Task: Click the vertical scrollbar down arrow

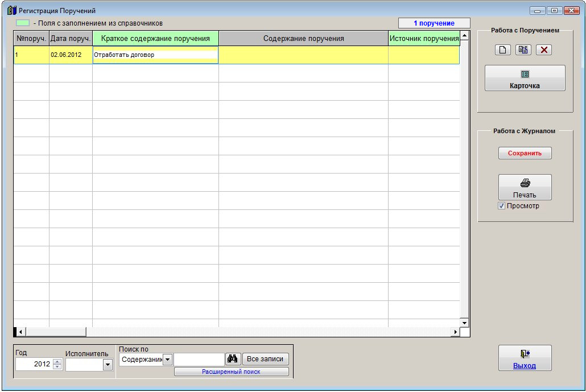Action: (x=465, y=323)
